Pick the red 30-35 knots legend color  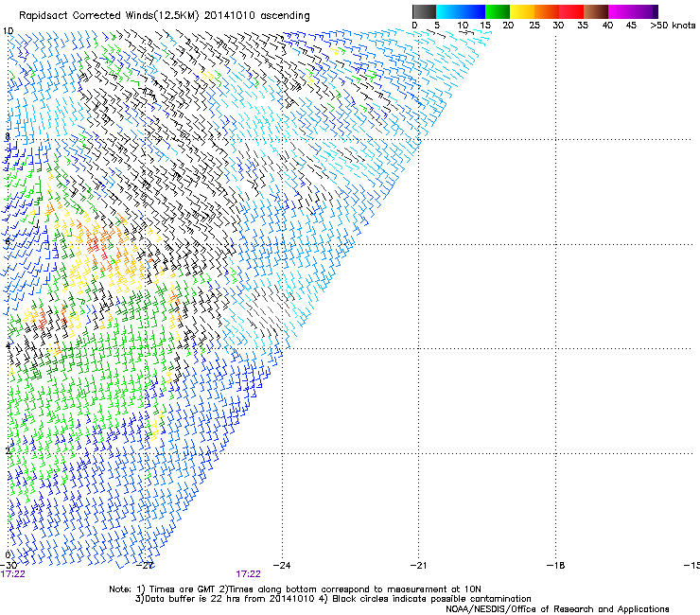pos(571,11)
